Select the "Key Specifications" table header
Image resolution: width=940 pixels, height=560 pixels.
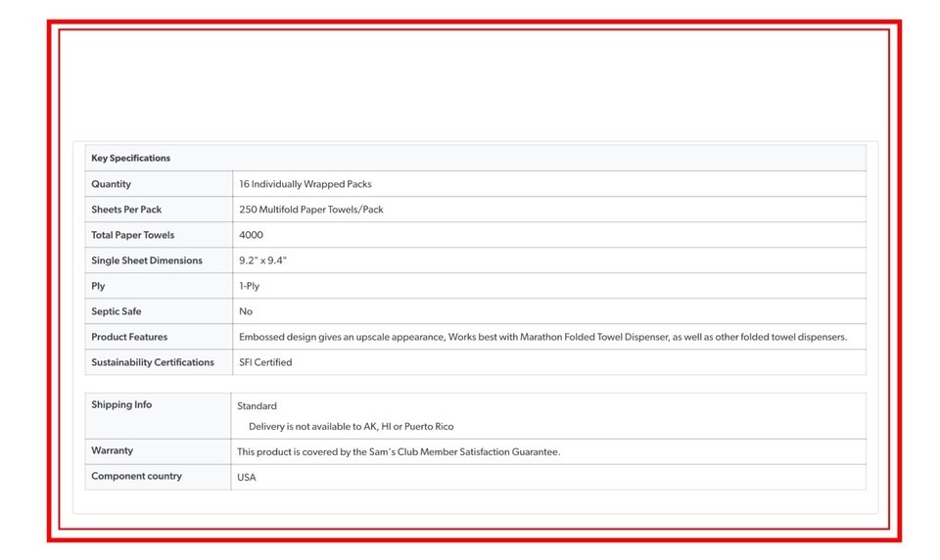tap(130, 159)
